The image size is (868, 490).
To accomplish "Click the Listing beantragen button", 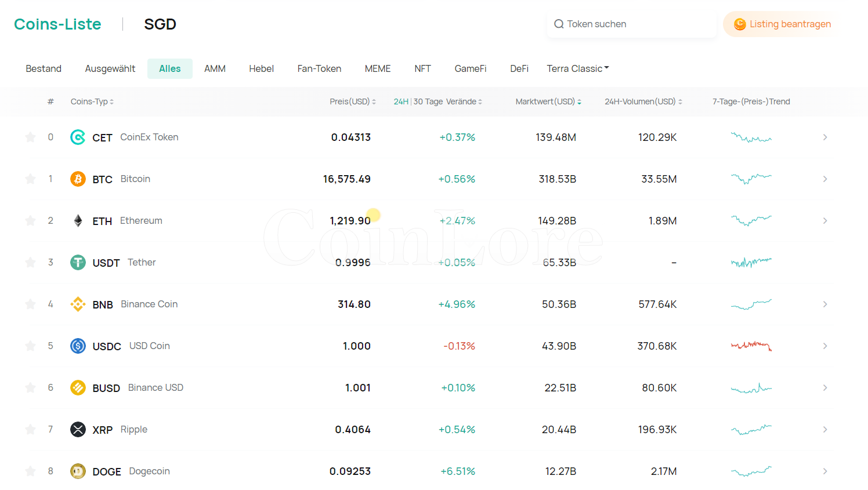I will tap(782, 24).
